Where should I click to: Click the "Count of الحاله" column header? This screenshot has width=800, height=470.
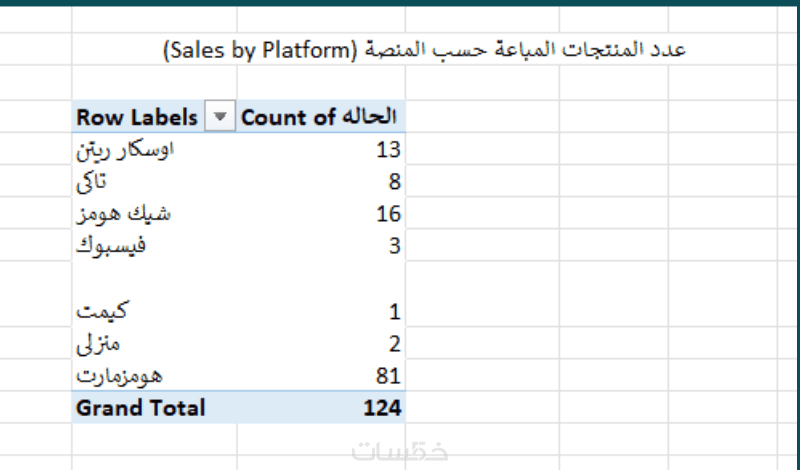[x=319, y=117]
